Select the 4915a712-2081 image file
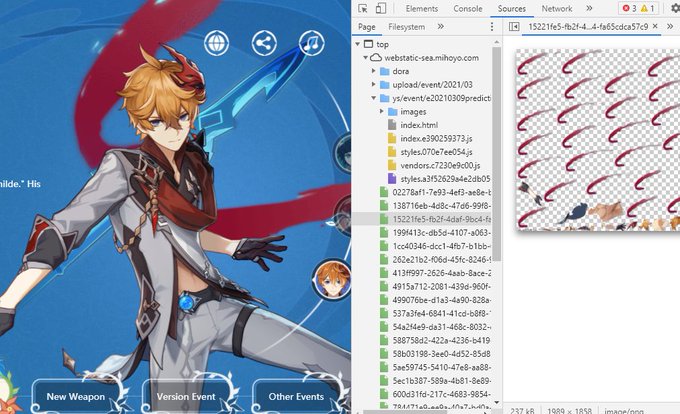680x414 pixels. tap(441, 287)
